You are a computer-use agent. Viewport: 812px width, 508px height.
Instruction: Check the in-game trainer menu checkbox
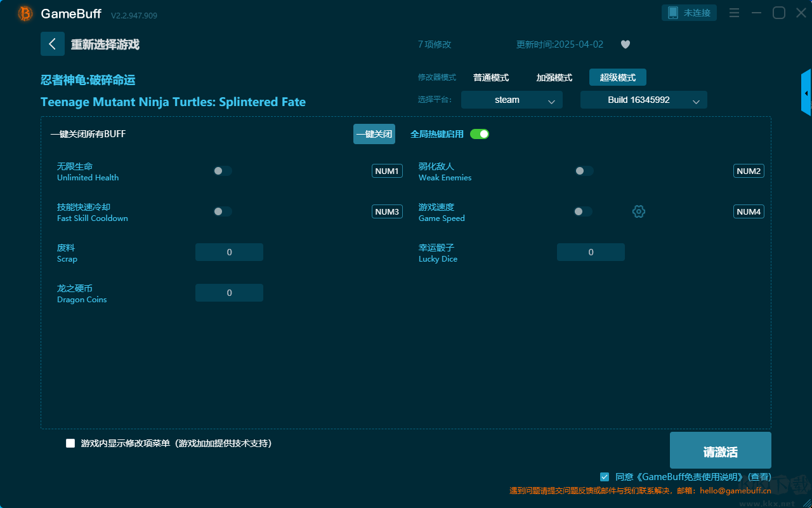(70, 443)
